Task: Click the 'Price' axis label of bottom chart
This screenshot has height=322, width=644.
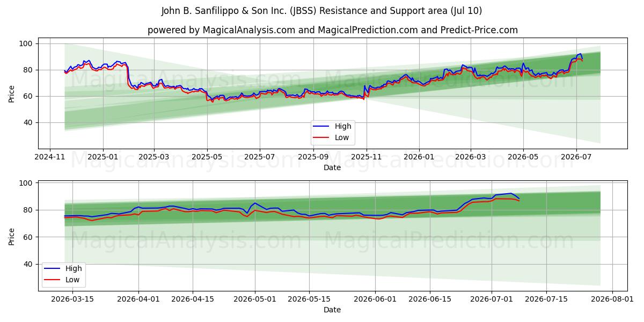Action: point(12,236)
